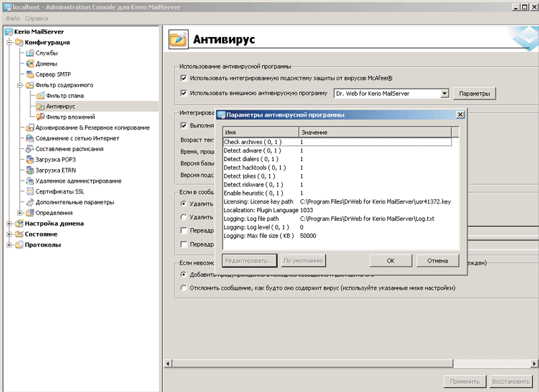Click OK in antivirus parameters dialog
The image size is (539, 392).
coord(390,260)
